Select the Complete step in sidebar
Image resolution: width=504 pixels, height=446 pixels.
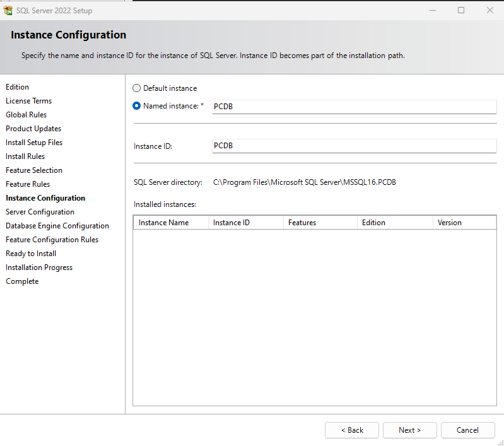pos(22,281)
